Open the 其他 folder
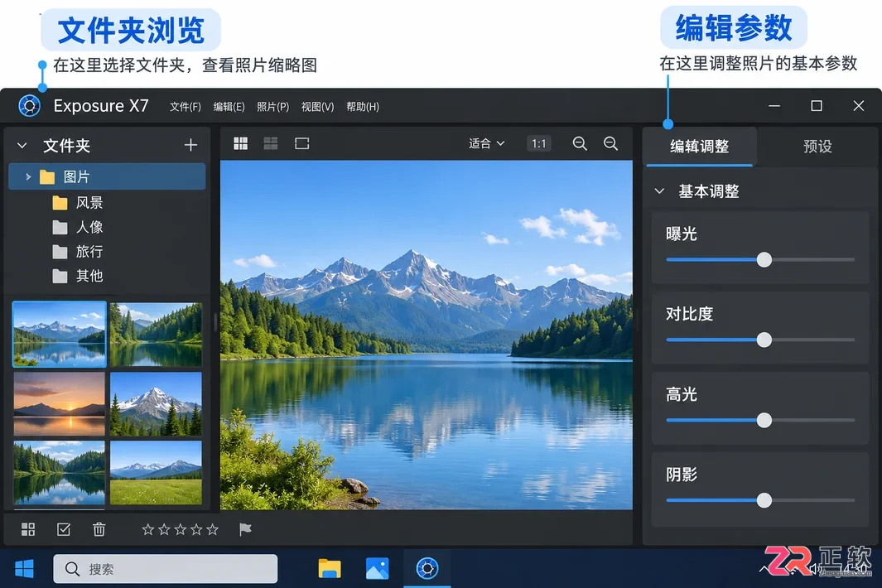882x588 pixels. click(x=78, y=276)
